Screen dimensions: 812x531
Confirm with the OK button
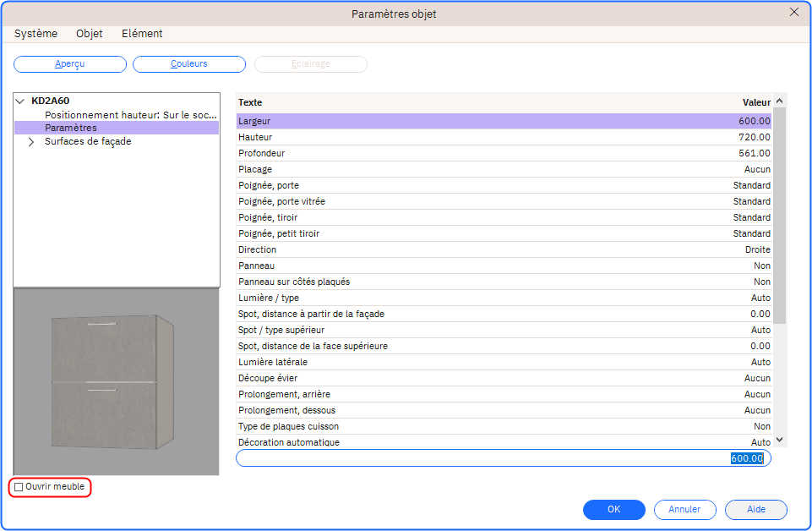(614, 510)
